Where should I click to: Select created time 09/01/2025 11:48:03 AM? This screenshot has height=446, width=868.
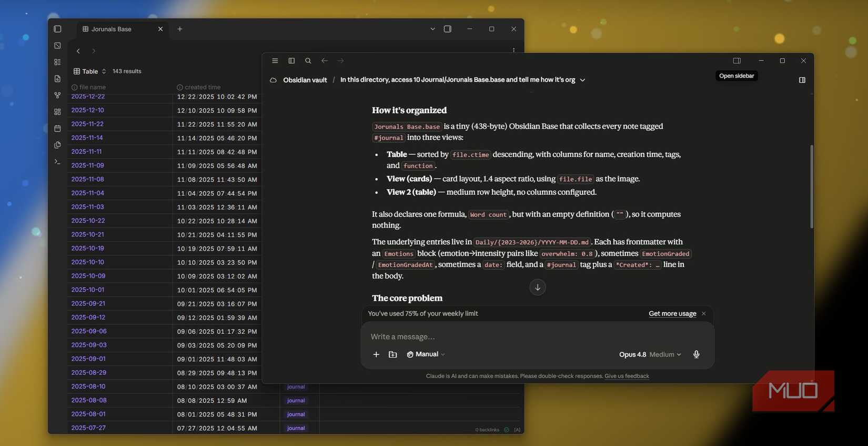[217, 359]
